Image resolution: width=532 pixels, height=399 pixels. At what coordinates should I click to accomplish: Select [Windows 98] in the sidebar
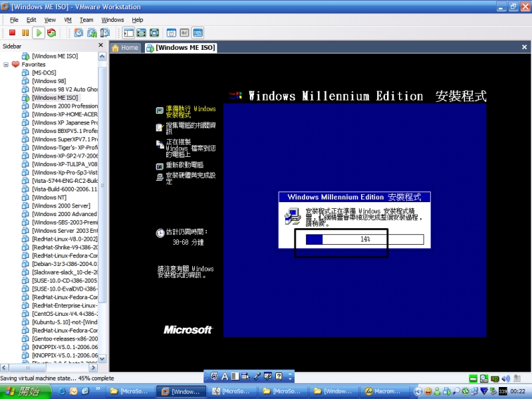(49, 81)
